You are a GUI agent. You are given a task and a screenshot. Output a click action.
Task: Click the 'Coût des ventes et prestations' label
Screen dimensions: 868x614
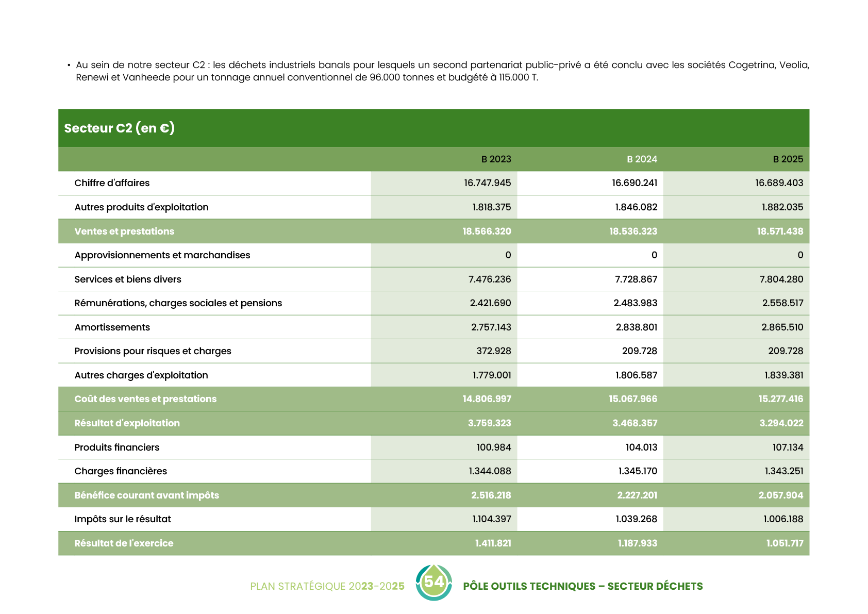coord(145,399)
